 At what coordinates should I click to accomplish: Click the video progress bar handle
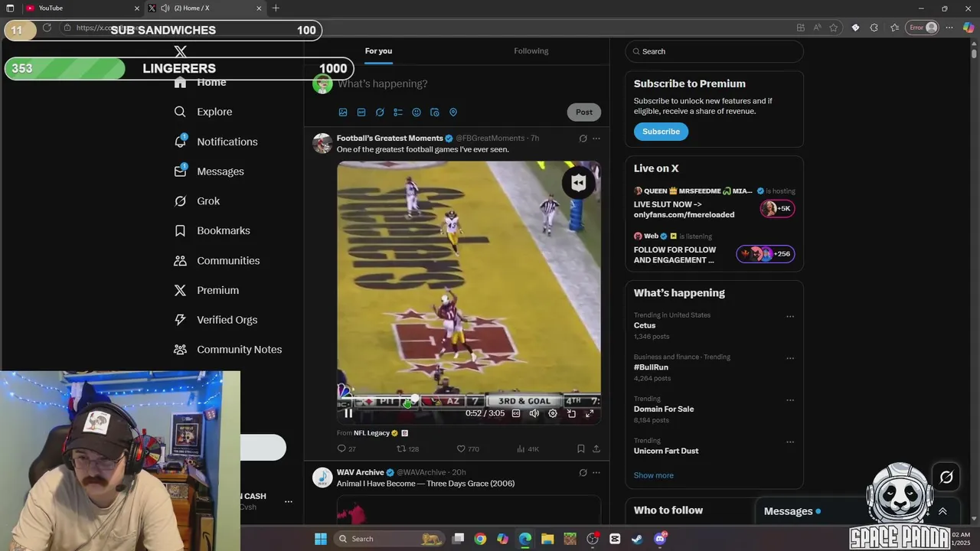coord(414,399)
